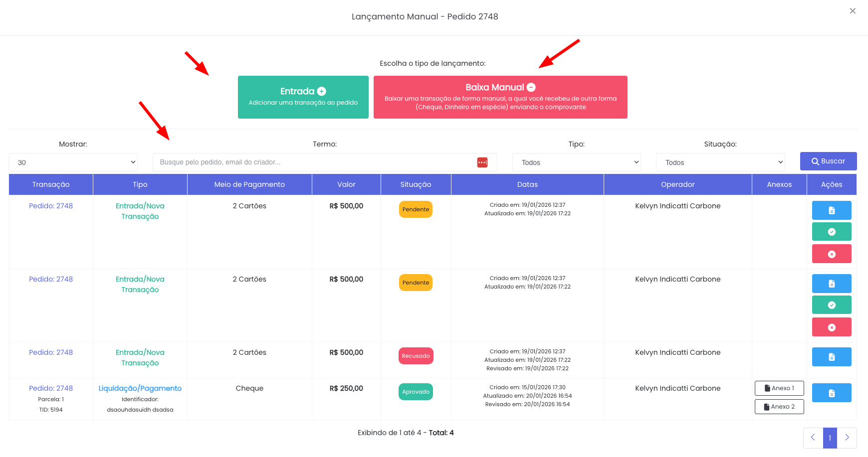
Task: Open the Pedido: 2748 link in first row
Action: tap(51, 206)
